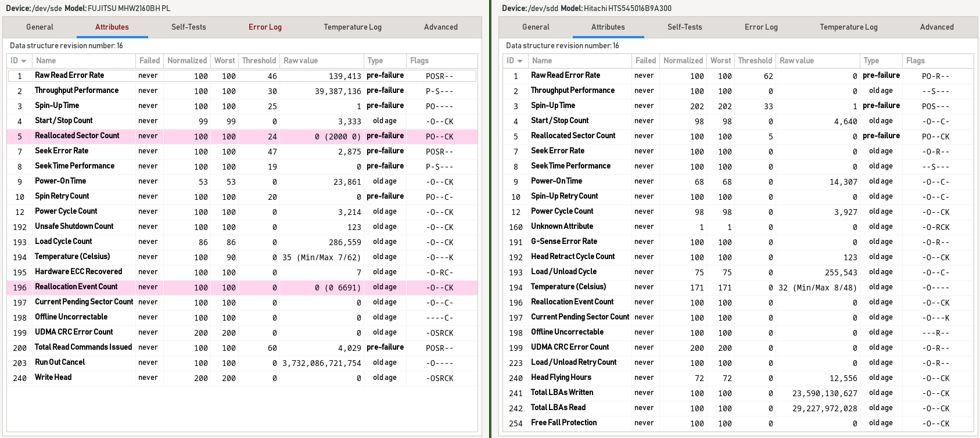Open the General tab for the FUJITSU drive
This screenshot has width=980, height=438.
tap(40, 27)
